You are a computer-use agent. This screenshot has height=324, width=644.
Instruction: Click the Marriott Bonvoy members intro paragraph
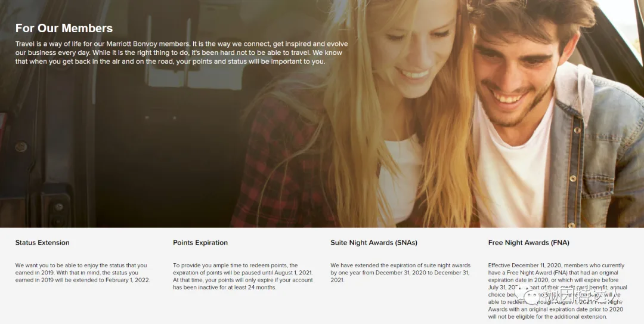coord(181,53)
